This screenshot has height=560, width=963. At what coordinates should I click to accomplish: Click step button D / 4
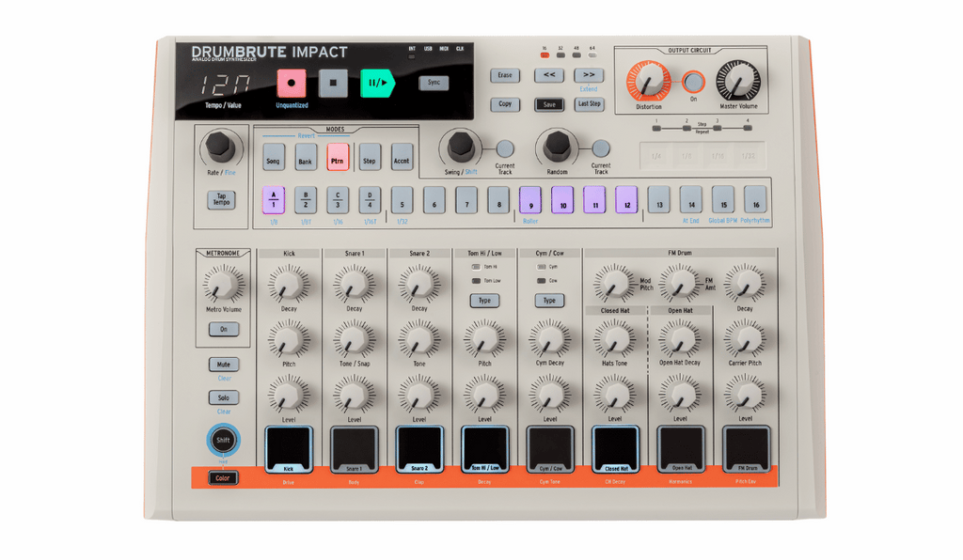pyautogui.click(x=369, y=200)
